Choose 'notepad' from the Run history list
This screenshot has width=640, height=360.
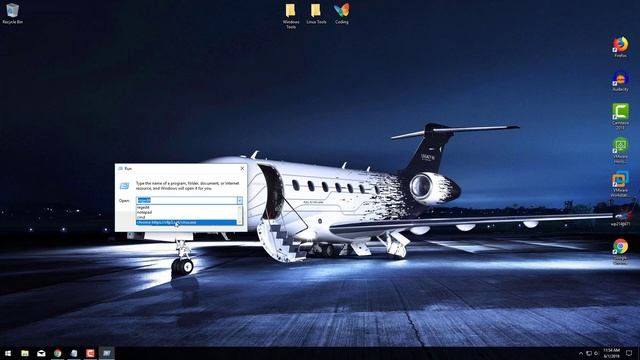pyautogui.click(x=187, y=212)
